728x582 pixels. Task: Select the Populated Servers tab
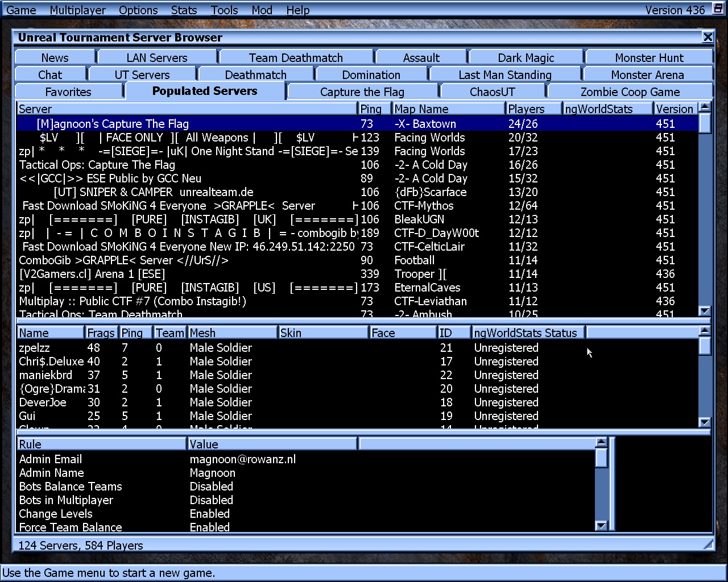coord(205,91)
